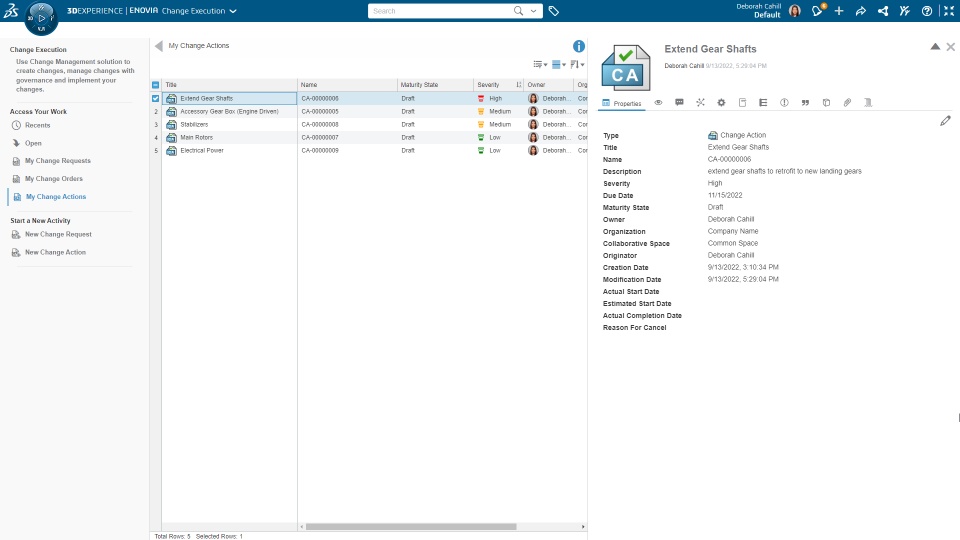Expand the Change Execution app dropdown

(233, 11)
